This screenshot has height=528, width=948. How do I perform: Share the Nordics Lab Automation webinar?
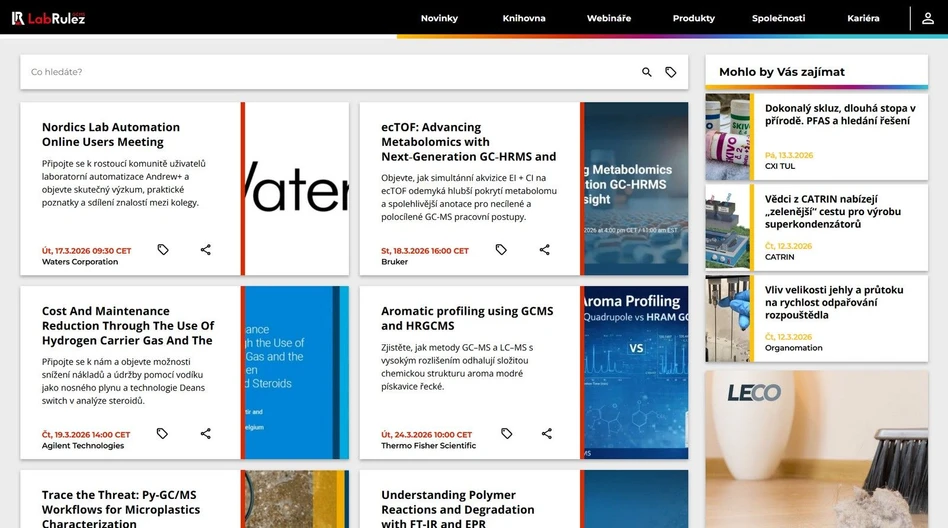[x=206, y=250]
